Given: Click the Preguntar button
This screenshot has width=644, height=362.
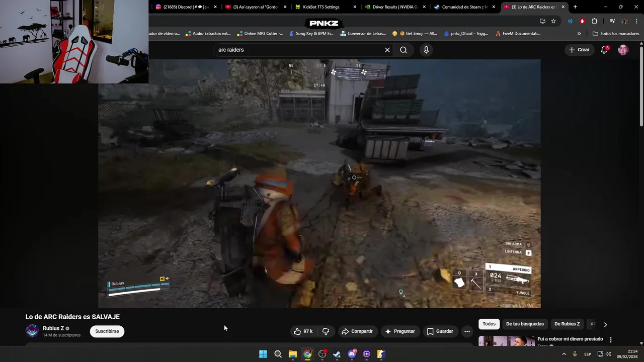Looking at the screenshot, I should pyautogui.click(x=400, y=331).
